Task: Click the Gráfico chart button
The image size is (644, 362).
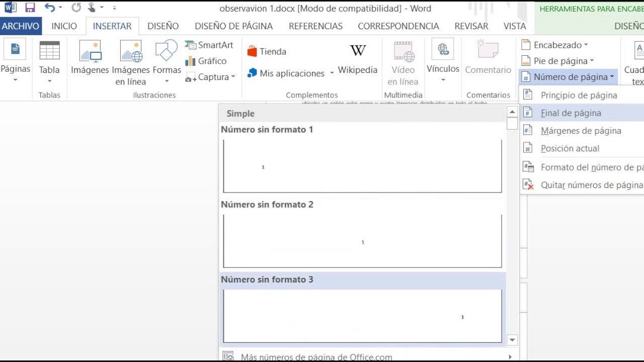Action: 206,61
